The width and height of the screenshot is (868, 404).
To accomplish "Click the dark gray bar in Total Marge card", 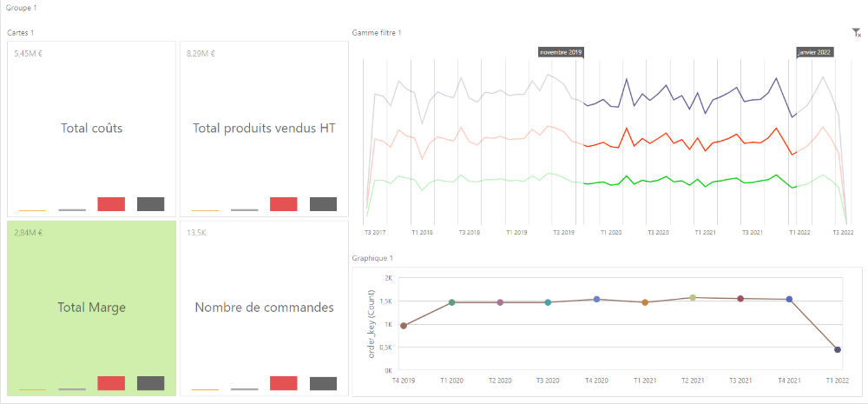I will click(150, 383).
